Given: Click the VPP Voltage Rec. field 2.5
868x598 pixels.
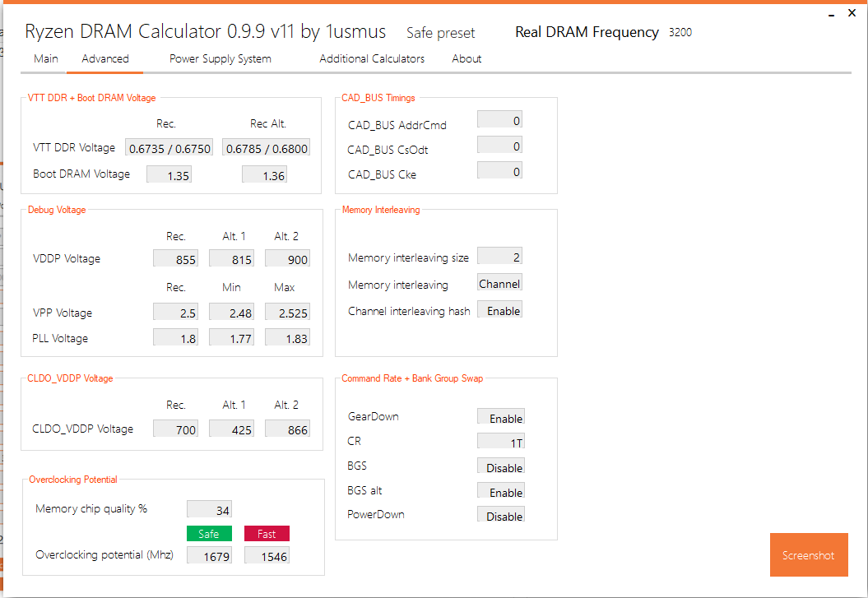Looking at the screenshot, I should [x=176, y=313].
